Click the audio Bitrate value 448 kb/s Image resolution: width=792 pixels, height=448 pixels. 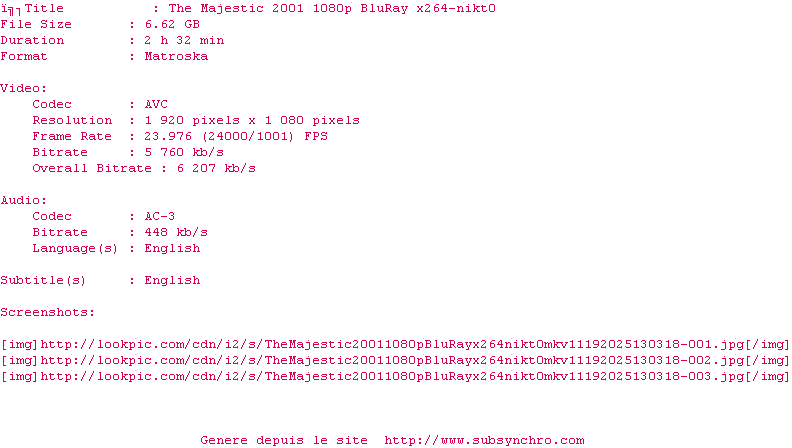click(176, 233)
